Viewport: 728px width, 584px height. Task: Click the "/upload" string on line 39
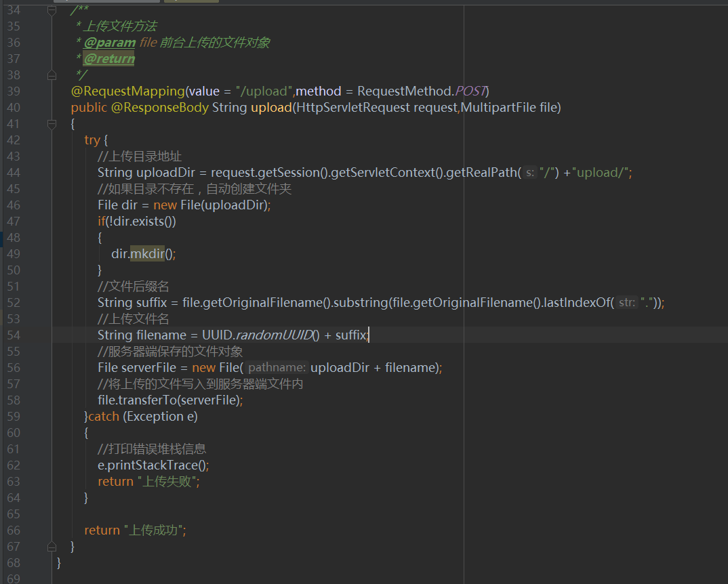[x=264, y=91]
